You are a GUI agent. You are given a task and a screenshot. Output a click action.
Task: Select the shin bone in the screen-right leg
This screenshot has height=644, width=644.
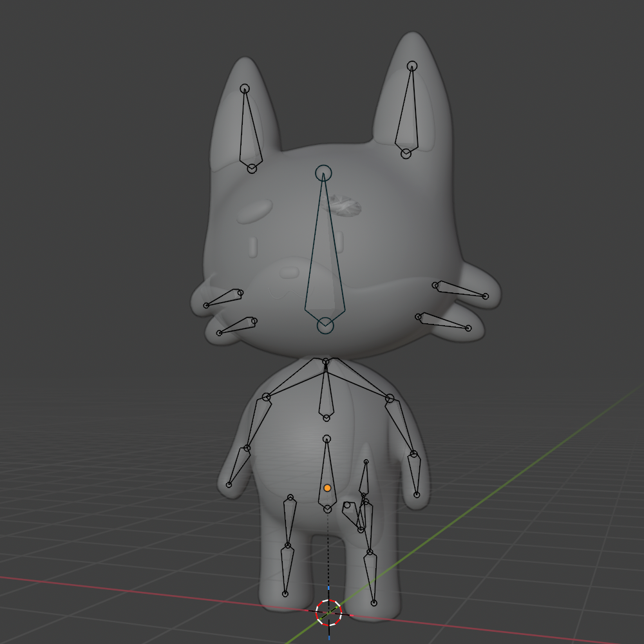pos(371,576)
